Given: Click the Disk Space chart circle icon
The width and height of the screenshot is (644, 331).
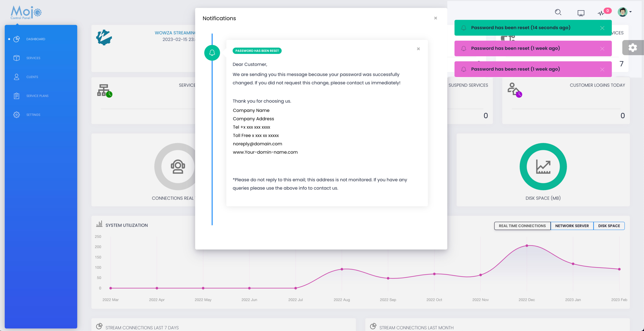Looking at the screenshot, I should (x=543, y=167).
